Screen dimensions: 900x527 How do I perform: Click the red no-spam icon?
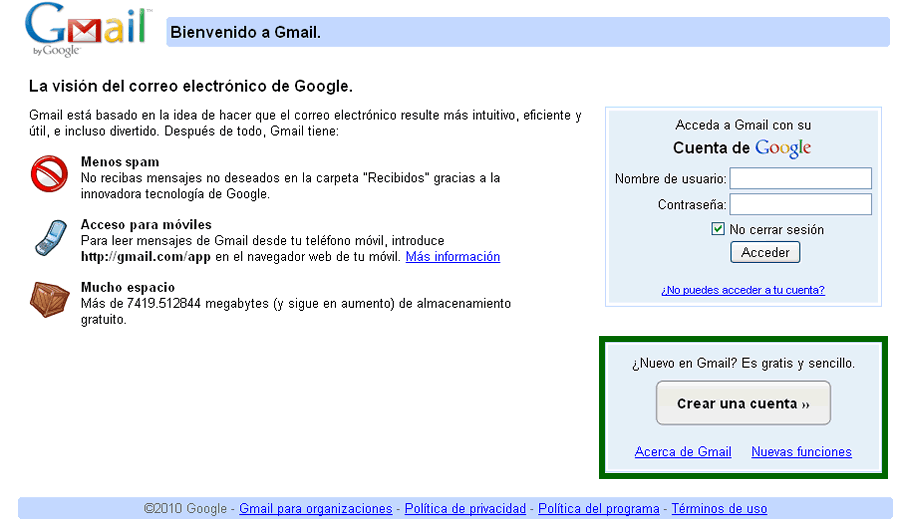[x=48, y=175]
